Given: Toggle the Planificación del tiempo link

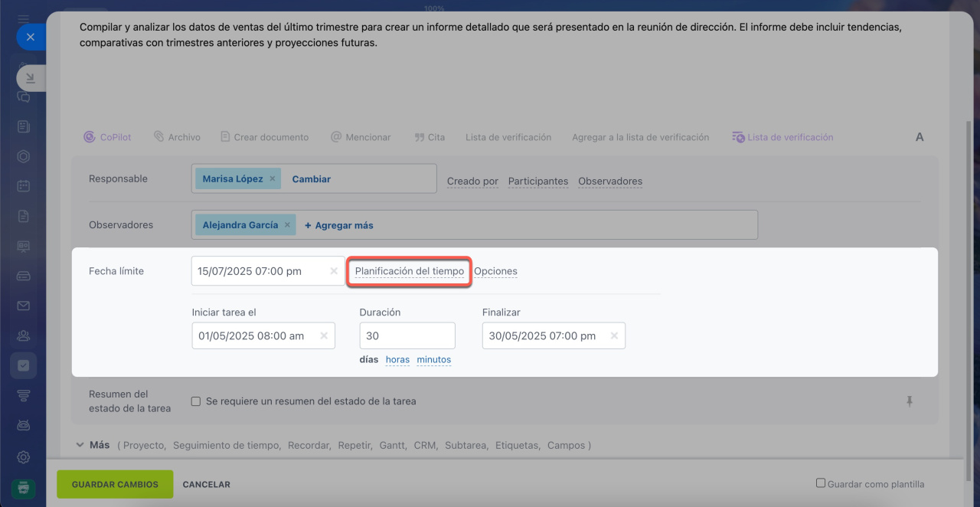Looking at the screenshot, I should tap(410, 271).
